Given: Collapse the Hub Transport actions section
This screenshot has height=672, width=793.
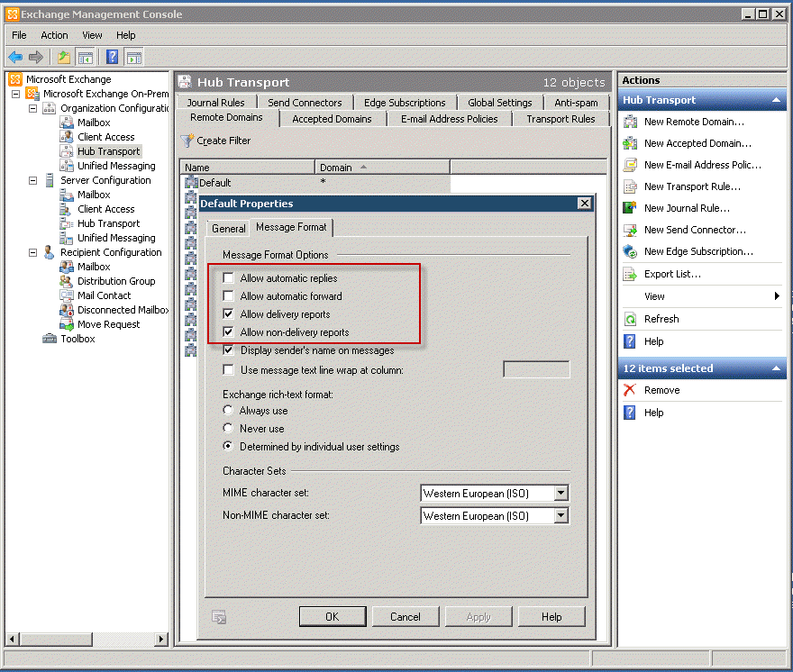Looking at the screenshot, I should pos(776,100).
